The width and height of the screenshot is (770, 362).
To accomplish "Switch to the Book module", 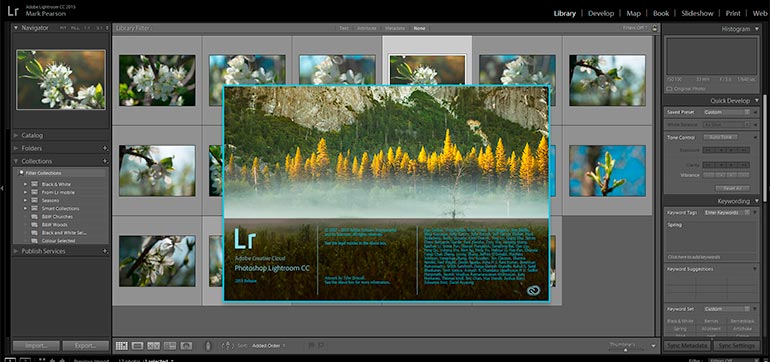I will (x=661, y=13).
